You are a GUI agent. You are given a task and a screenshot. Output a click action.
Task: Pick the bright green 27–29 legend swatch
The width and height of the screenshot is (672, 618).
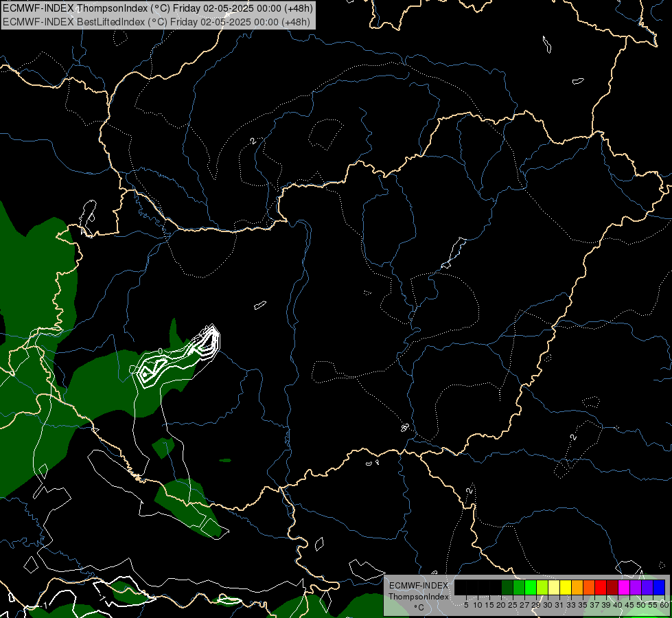531,588
